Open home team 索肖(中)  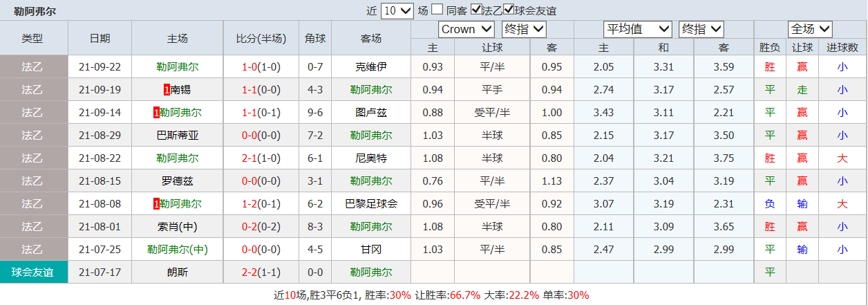[178, 226]
